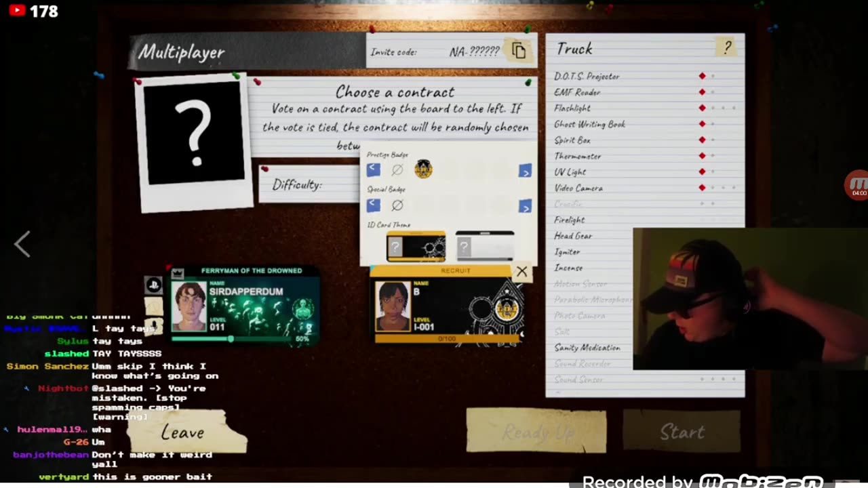The width and height of the screenshot is (868, 488).
Task: Click red diamond marker for UV Light
Action: (703, 171)
